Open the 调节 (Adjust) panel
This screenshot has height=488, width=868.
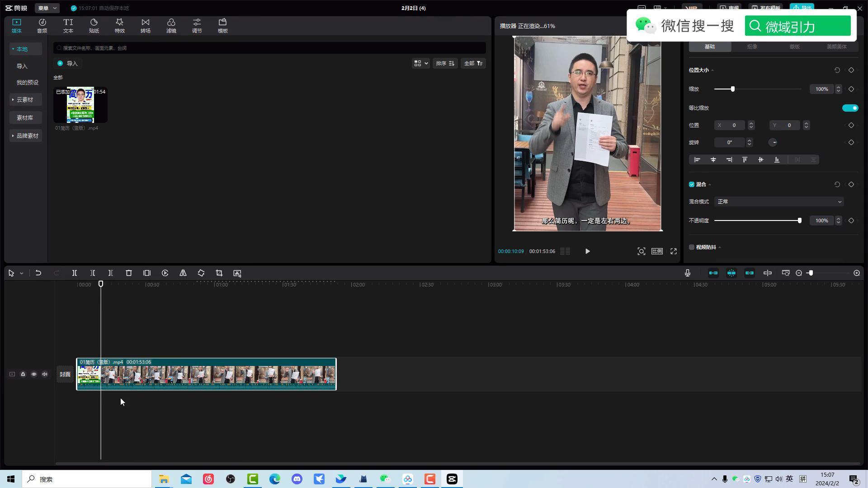[x=197, y=26]
